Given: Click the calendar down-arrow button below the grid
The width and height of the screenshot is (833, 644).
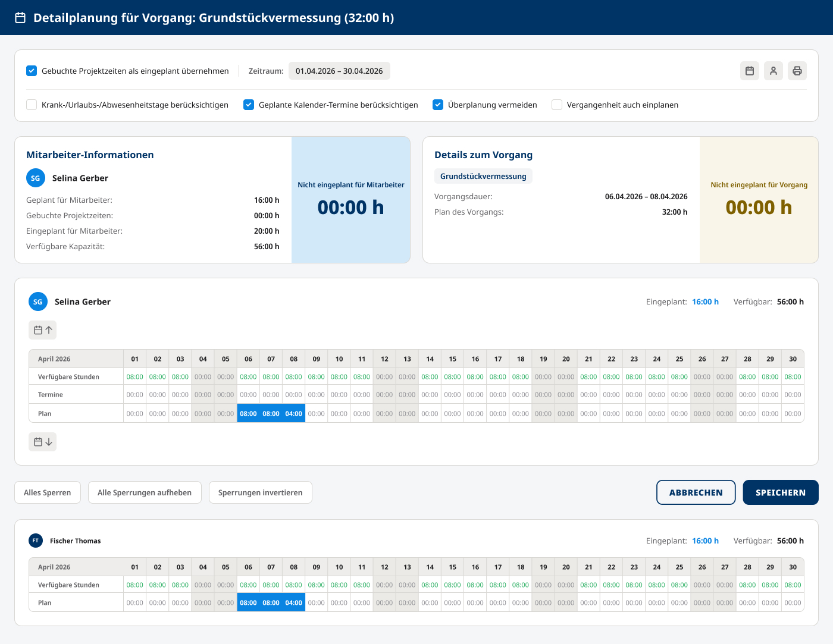Looking at the screenshot, I should 43,442.
